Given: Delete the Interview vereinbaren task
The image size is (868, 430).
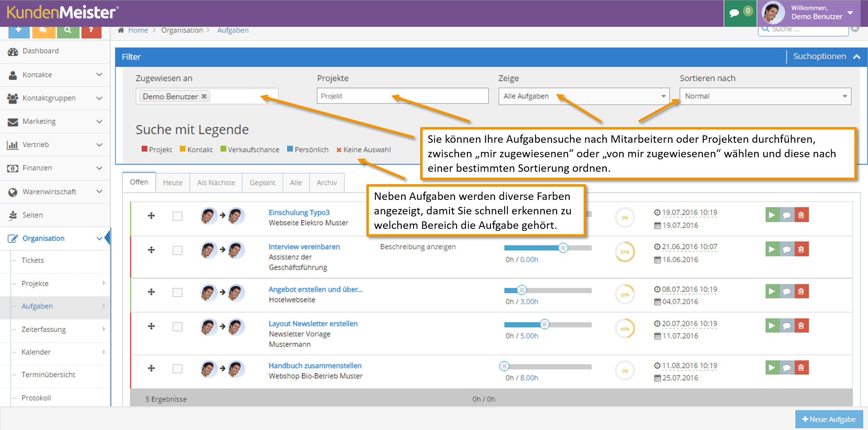Looking at the screenshot, I should [x=801, y=249].
